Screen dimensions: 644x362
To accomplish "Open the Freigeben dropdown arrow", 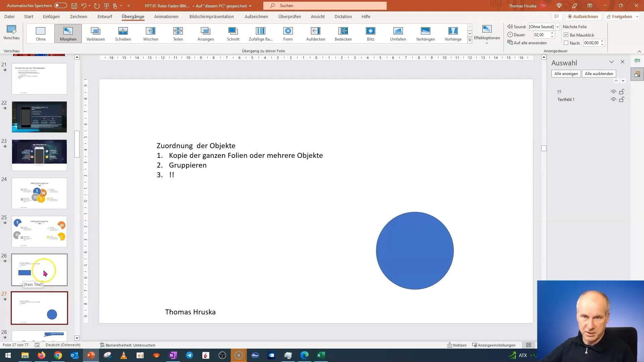I will pos(637,16).
